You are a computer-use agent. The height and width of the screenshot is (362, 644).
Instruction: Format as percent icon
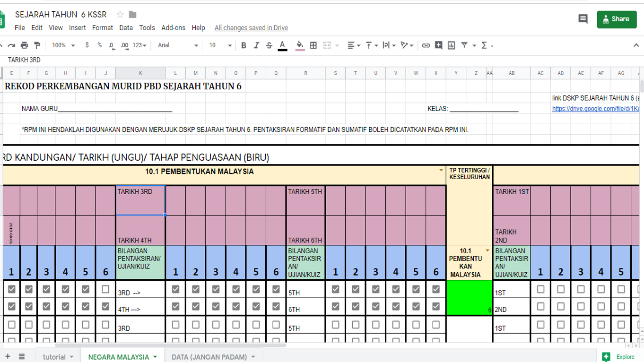(99, 45)
